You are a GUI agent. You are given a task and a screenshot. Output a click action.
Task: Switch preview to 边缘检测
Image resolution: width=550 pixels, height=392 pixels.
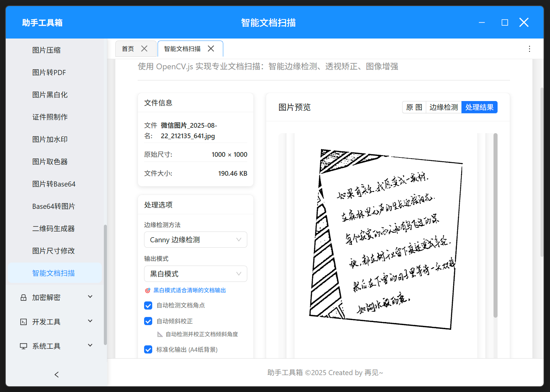point(443,107)
